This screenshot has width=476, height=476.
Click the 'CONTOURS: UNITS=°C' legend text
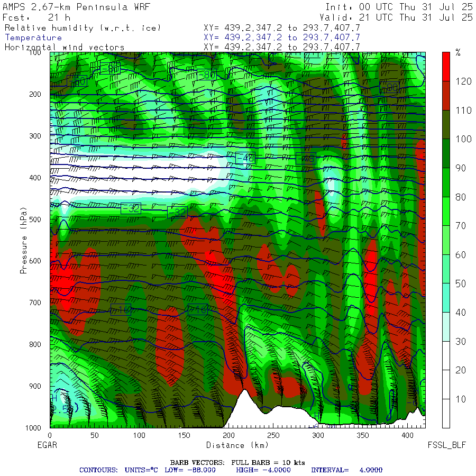[118, 470]
